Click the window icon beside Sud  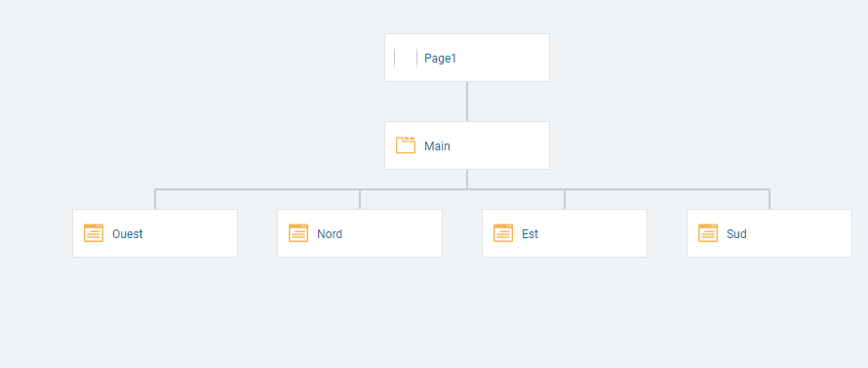708,233
